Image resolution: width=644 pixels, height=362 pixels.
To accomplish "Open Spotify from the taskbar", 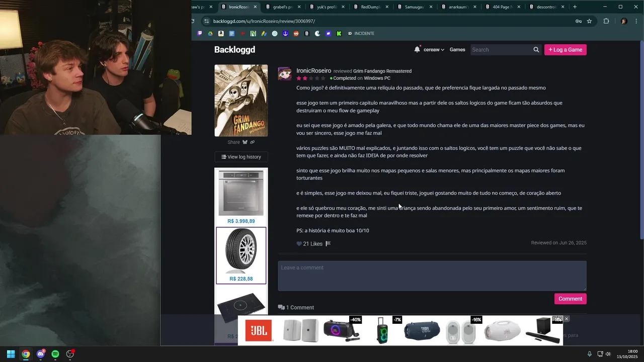I will pos(55,354).
